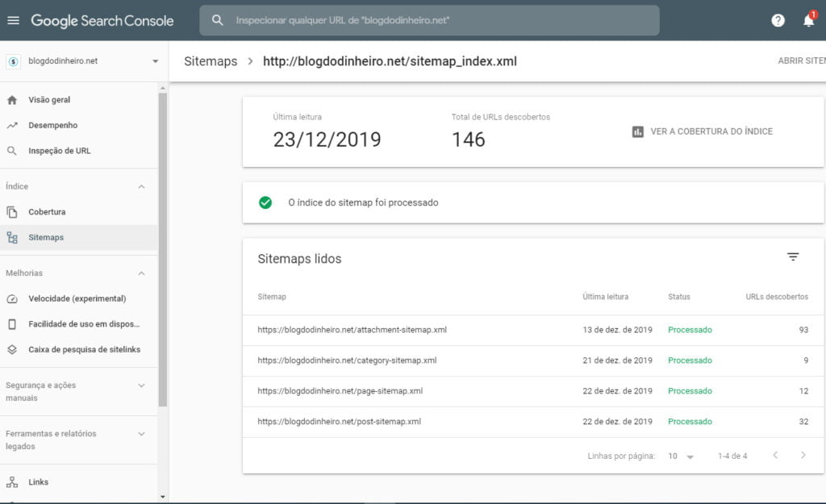Click 'O índice do sitemap foi processado' message
This screenshot has width=826, height=504.
(363, 202)
